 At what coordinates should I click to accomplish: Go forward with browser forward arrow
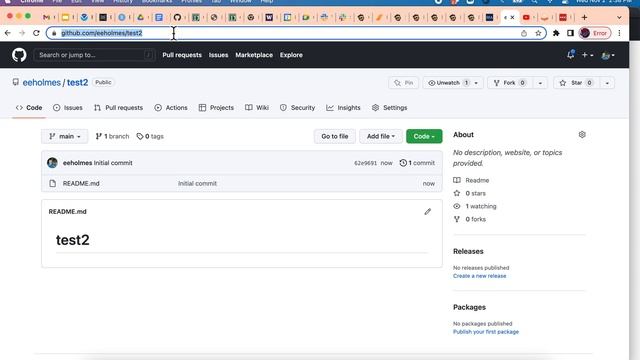[22, 33]
